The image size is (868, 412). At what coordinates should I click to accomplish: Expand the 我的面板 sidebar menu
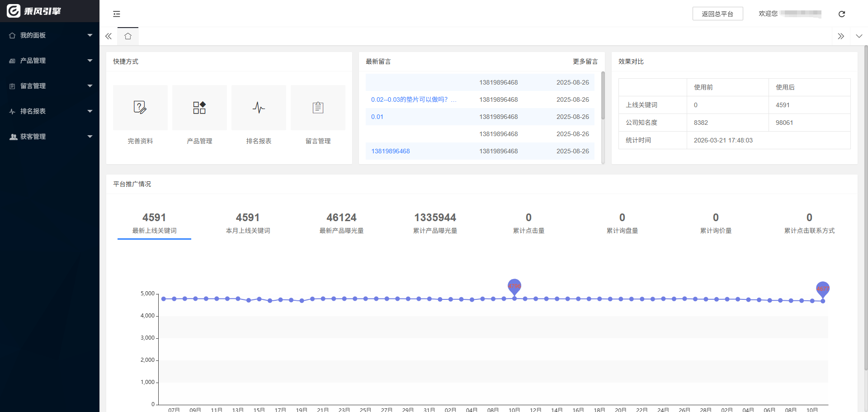pos(50,35)
